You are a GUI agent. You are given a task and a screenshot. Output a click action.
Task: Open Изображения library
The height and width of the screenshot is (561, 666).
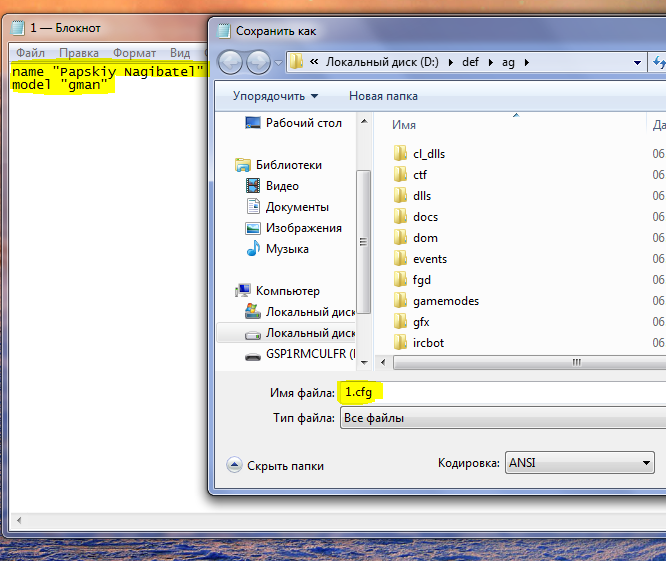coord(303,228)
